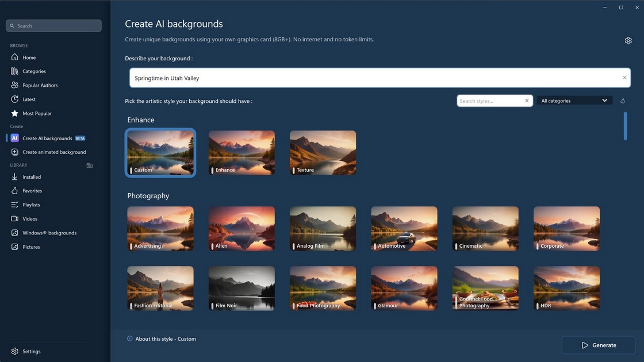Image resolution: width=644 pixels, height=362 pixels.
Task: Click the Create AI backgrounds page title
Action: tap(174, 24)
